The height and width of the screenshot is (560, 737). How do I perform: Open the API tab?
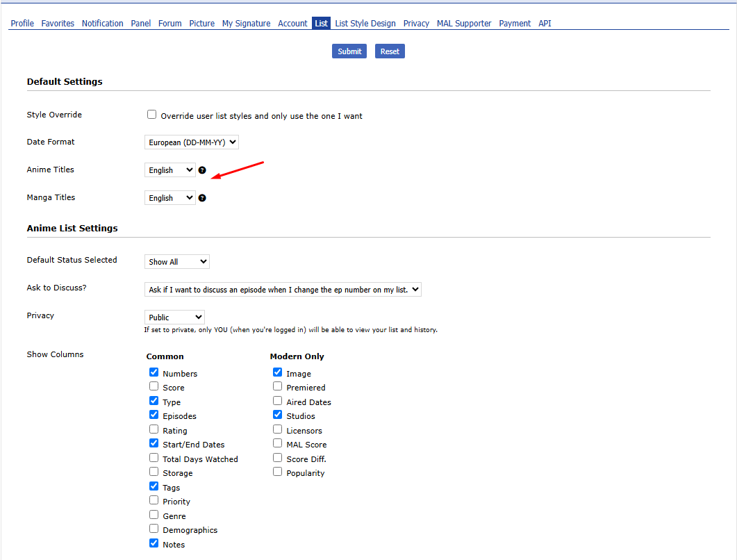coord(545,24)
